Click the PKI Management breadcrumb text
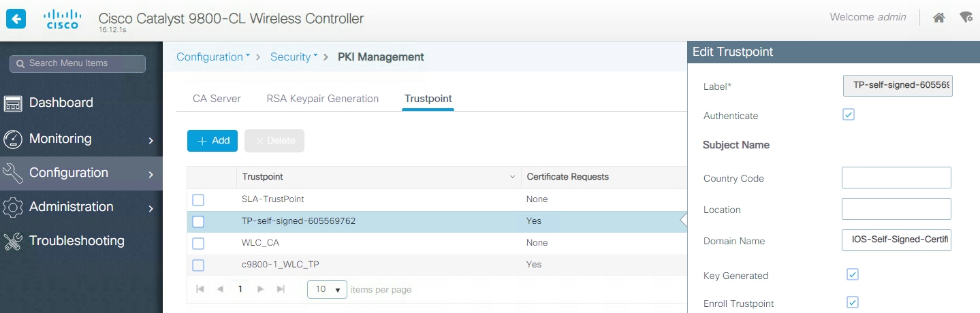Viewport: 980px width, 313px height. 381,56
